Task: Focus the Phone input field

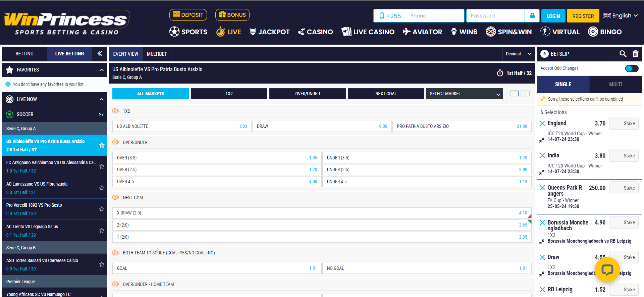Action: pyautogui.click(x=435, y=16)
